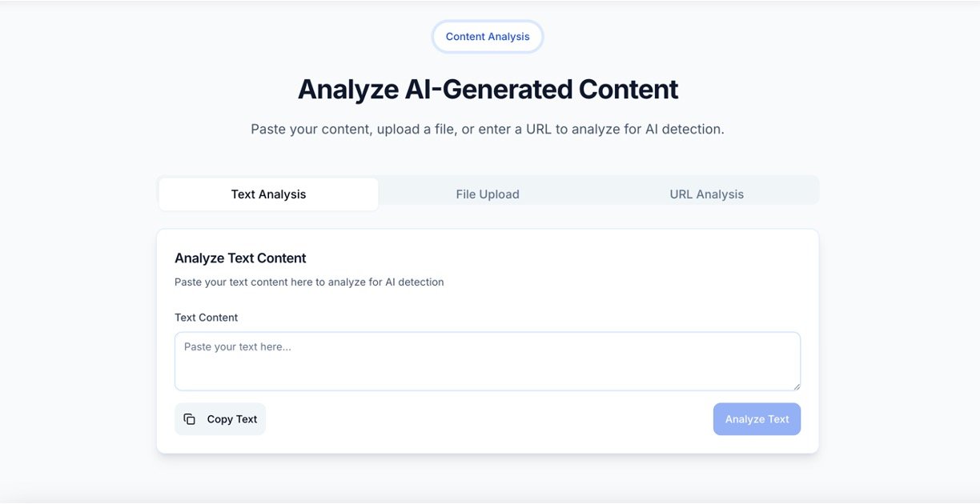Click the textarea resize handle corner
Viewport: 980px width, 504px height.
click(x=796, y=386)
